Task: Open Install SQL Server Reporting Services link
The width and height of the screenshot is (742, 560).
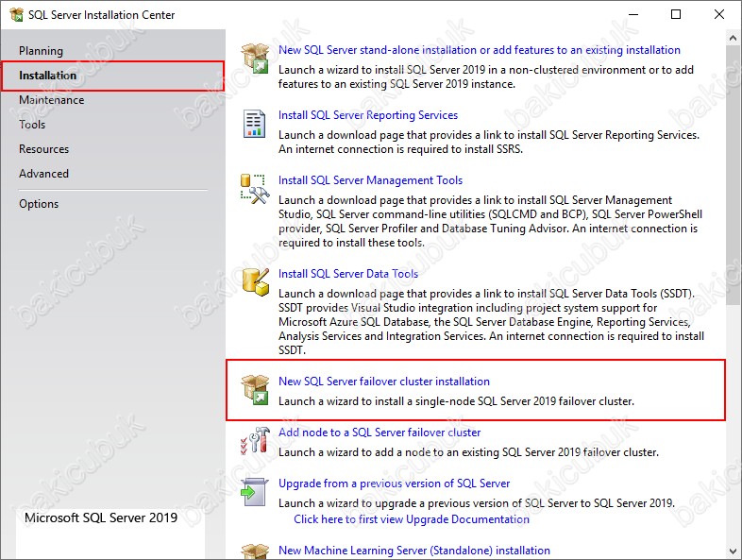Action: point(368,115)
